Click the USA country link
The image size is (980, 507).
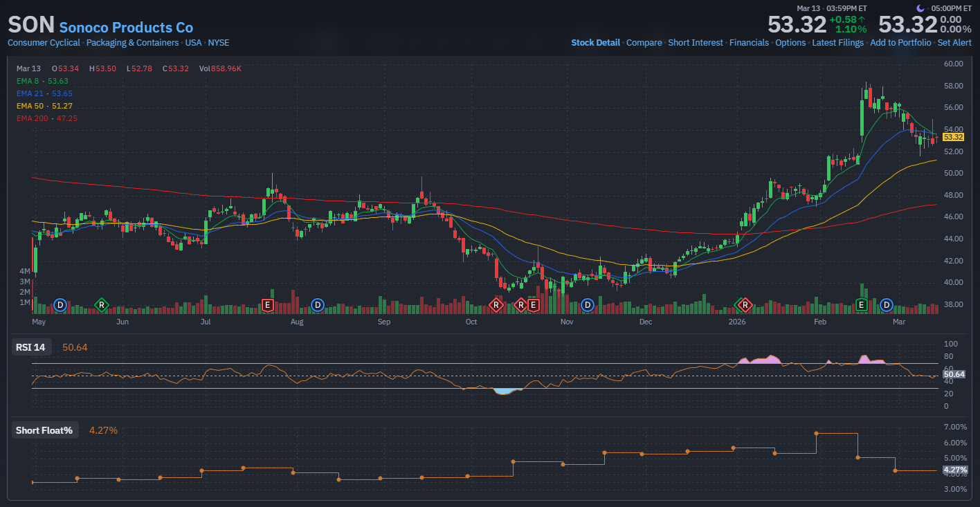point(193,42)
